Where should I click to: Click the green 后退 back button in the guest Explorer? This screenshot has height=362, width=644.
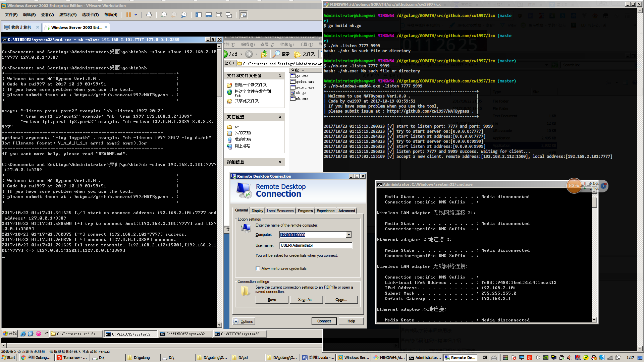[x=230, y=54]
